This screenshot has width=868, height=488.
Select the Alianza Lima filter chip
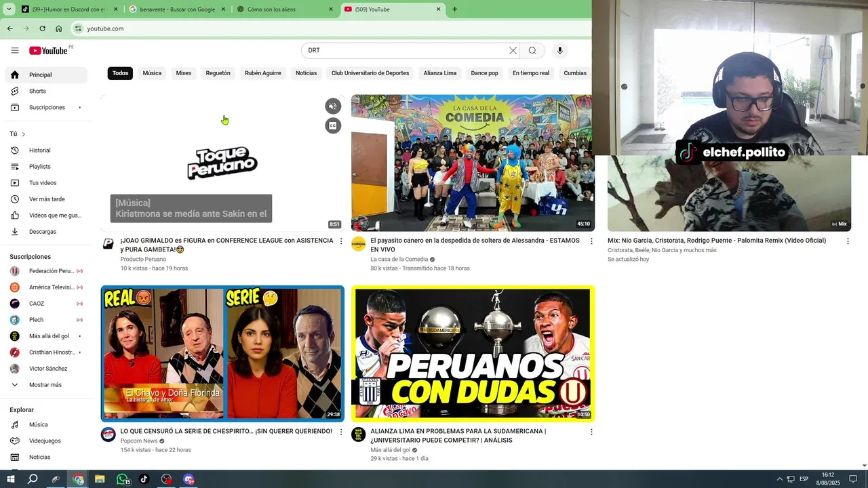(440, 73)
